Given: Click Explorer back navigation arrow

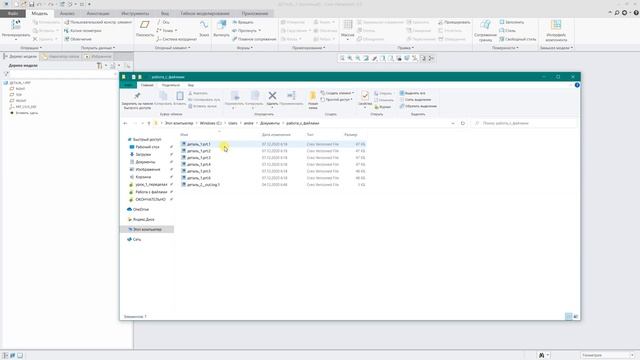Looking at the screenshot, I should coord(125,123).
